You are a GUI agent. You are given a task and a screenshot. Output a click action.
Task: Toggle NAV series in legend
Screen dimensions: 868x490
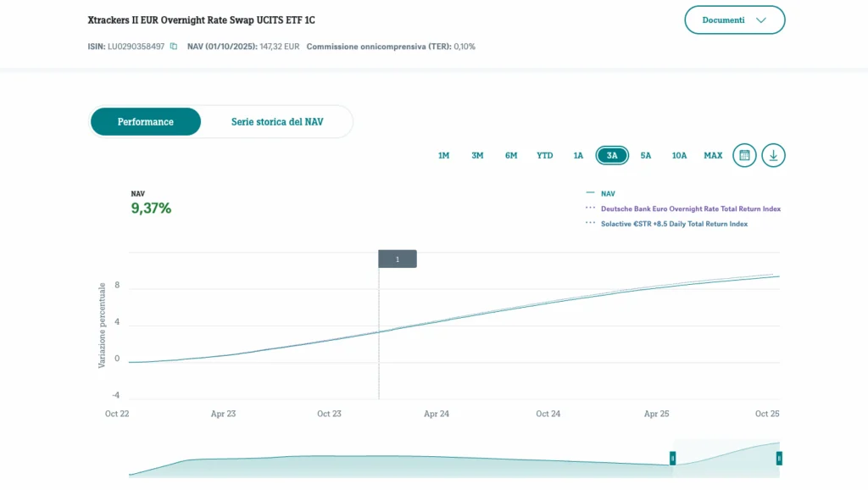point(601,194)
